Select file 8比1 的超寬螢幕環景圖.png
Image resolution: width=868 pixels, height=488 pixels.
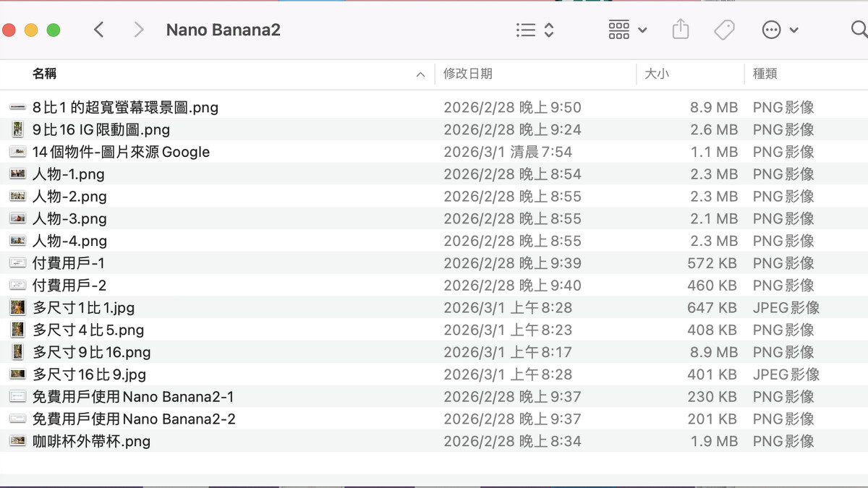pyautogui.click(x=125, y=108)
